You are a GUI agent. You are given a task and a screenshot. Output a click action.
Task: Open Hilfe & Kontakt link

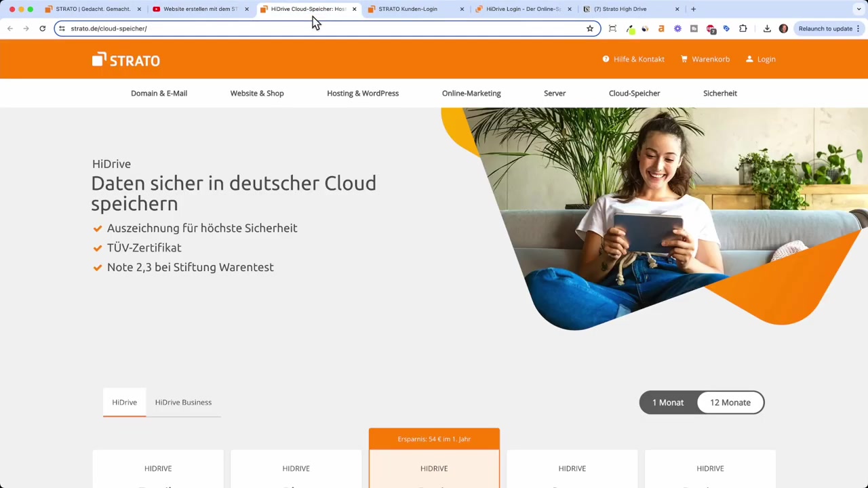click(633, 59)
